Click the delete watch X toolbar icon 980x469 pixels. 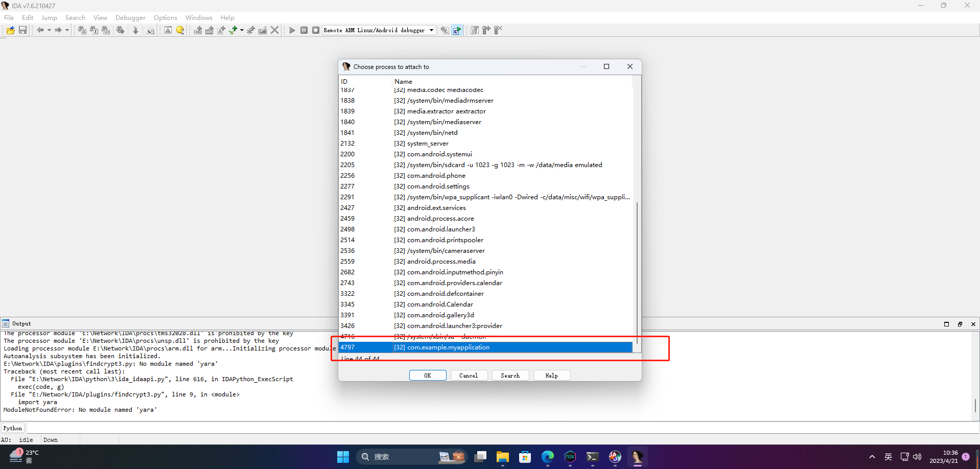tap(498, 30)
